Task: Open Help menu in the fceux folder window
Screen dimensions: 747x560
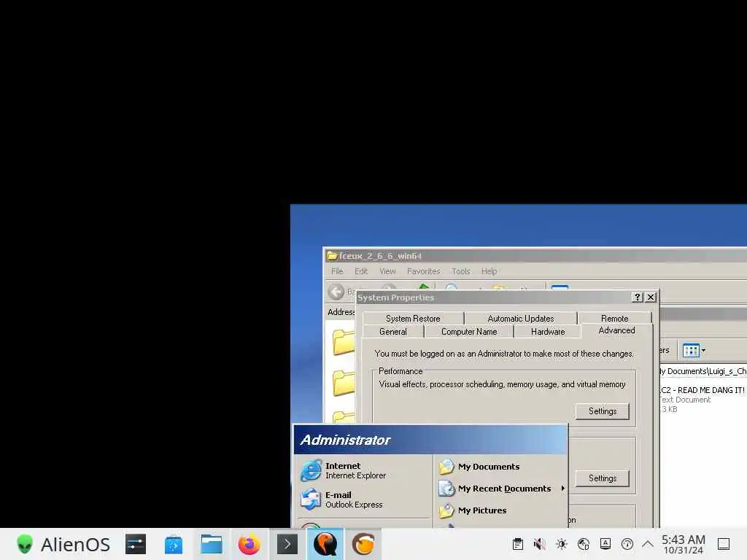Action: click(489, 271)
